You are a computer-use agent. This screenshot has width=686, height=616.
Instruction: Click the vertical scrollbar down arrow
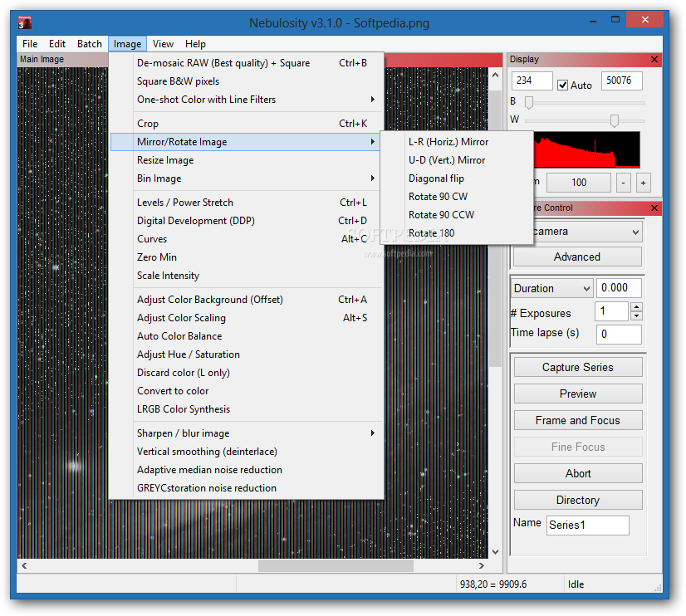point(495,552)
